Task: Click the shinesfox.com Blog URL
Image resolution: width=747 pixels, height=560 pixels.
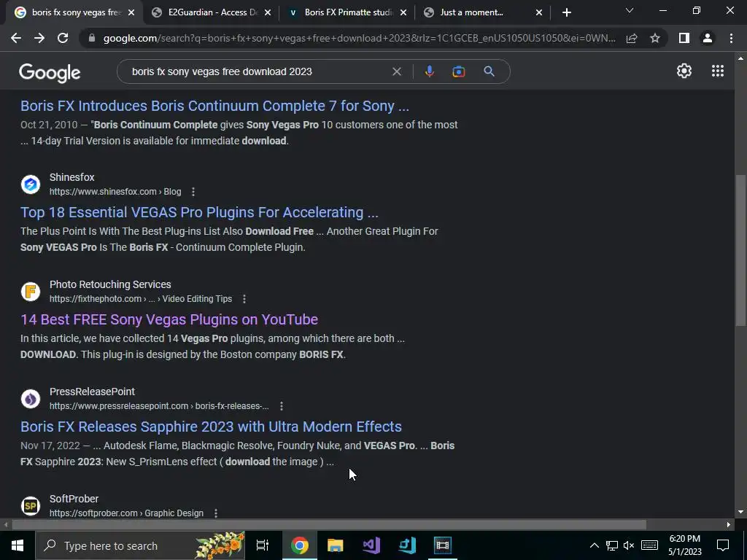Action: tap(115, 192)
